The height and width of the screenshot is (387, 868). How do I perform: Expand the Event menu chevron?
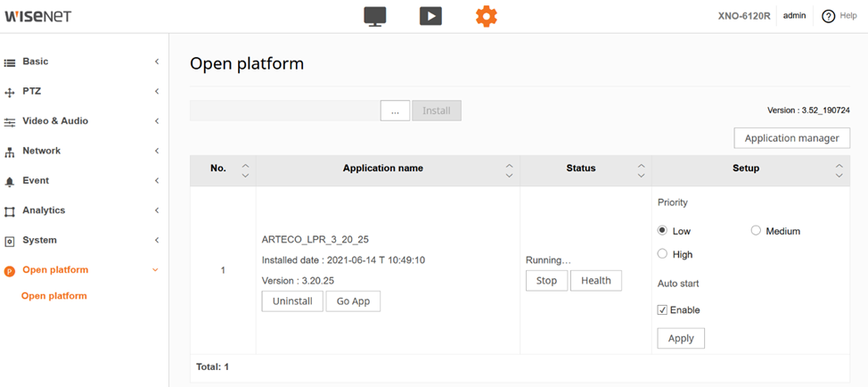click(x=157, y=180)
